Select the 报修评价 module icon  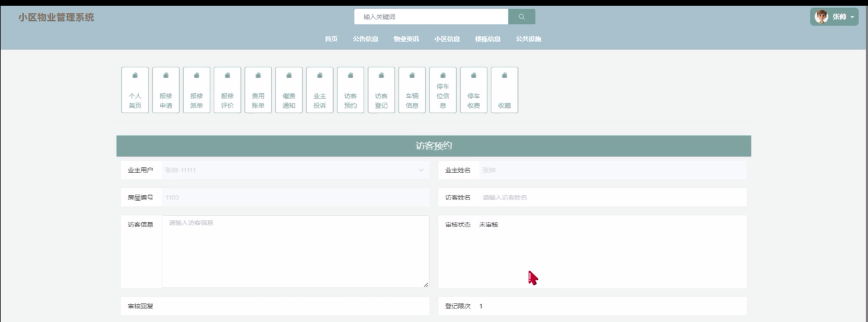(x=227, y=90)
